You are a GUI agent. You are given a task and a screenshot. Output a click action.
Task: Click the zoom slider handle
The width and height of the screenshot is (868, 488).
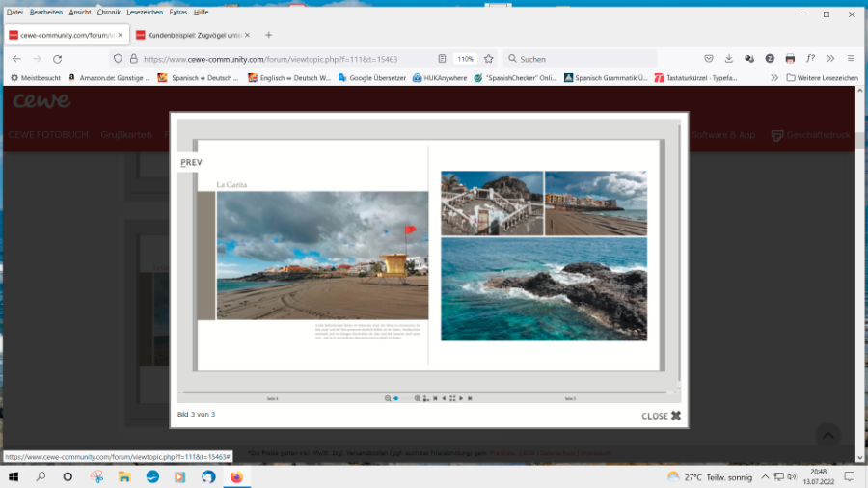395,398
